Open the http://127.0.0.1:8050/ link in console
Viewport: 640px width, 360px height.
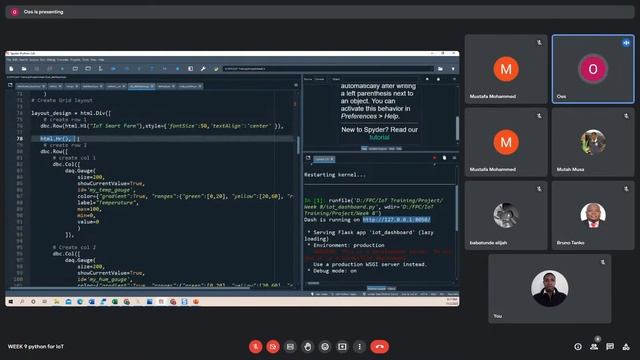click(x=396, y=220)
